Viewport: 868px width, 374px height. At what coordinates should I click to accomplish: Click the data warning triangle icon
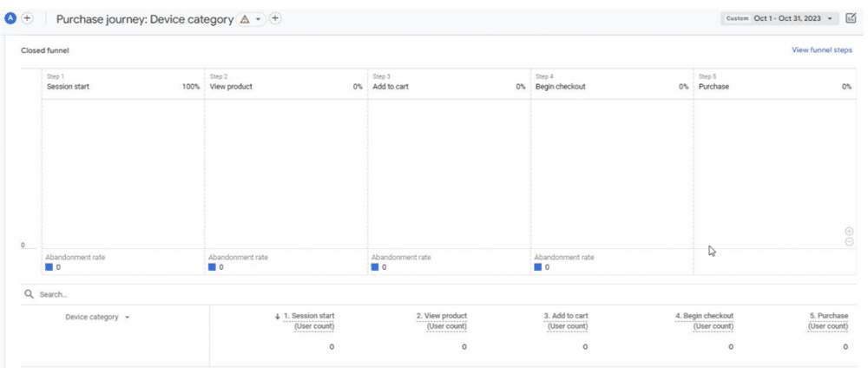tap(244, 19)
